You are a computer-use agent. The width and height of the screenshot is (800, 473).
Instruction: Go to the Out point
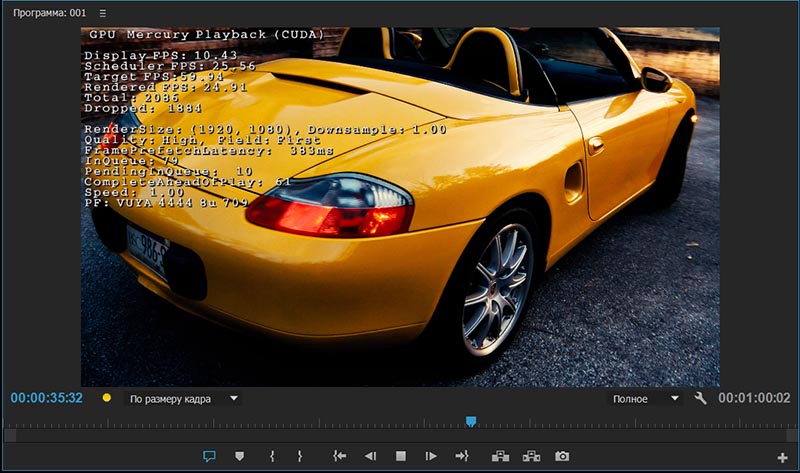pos(462,456)
